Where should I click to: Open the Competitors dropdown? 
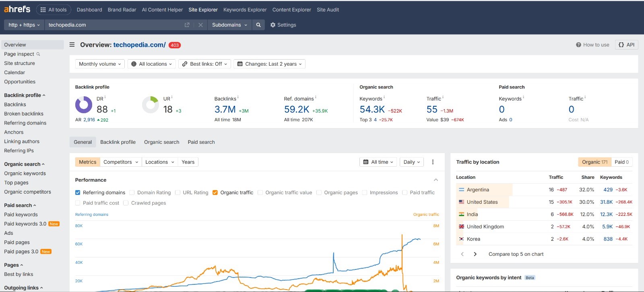(x=121, y=162)
